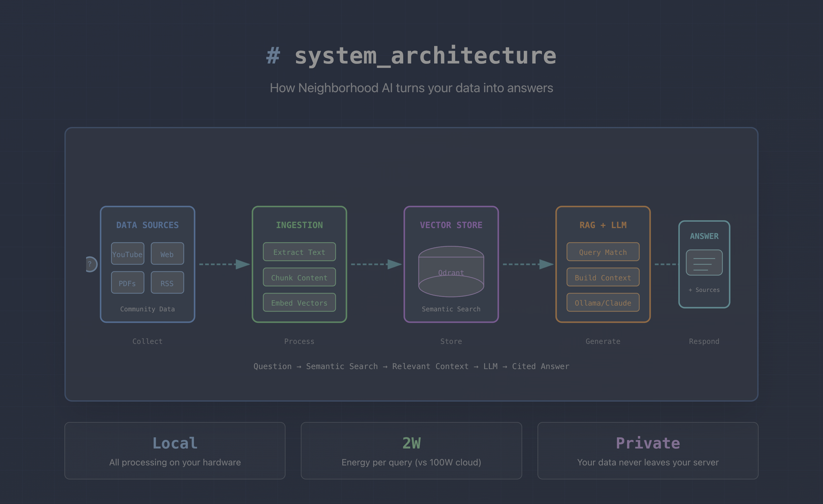Image resolution: width=823 pixels, height=504 pixels.
Task: Click arrow between Vector Store and RAG
Action: (528, 264)
